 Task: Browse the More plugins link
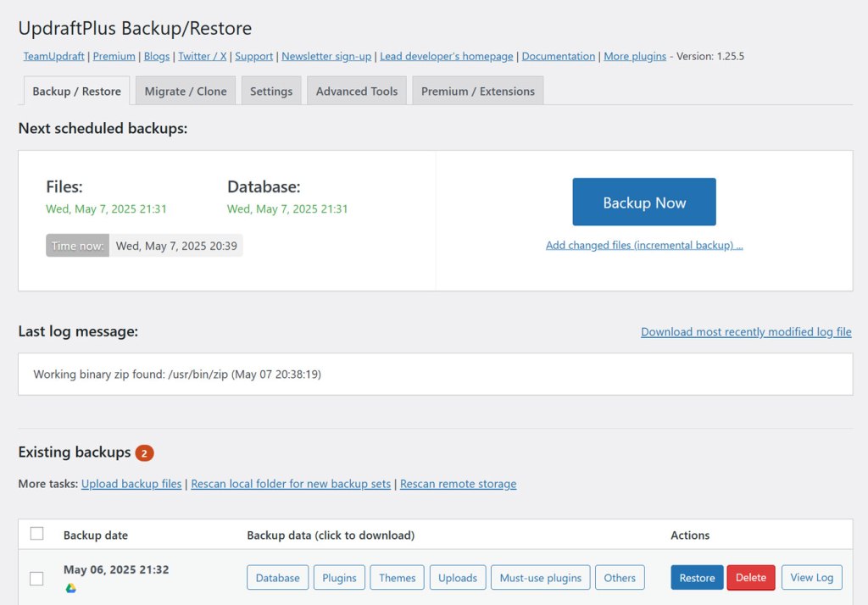[x=635, y=57]
